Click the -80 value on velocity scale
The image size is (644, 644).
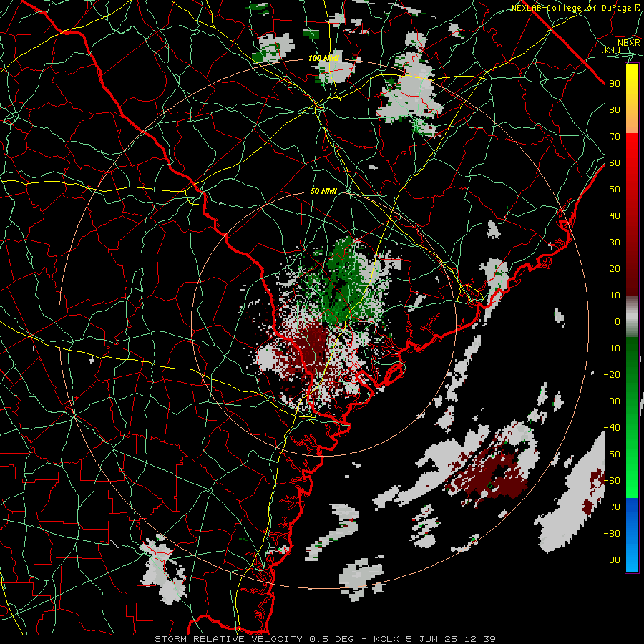[612, 534]
